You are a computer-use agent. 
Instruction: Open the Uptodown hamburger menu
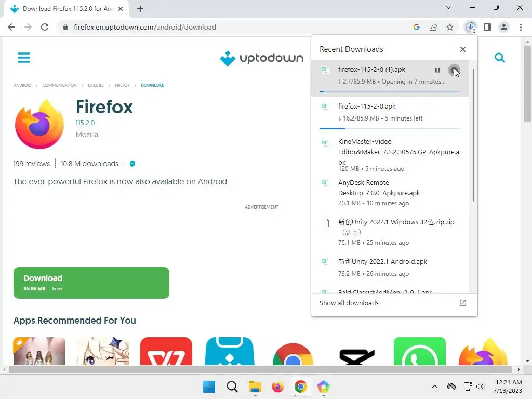point(24,58)
